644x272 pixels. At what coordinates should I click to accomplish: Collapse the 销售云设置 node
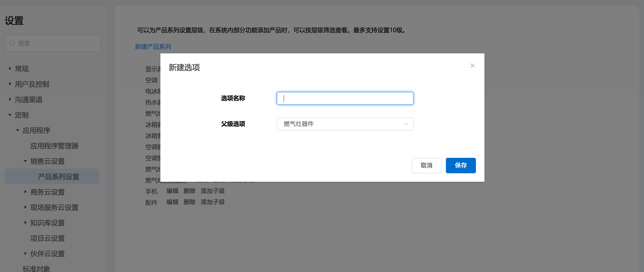(25, 161)
